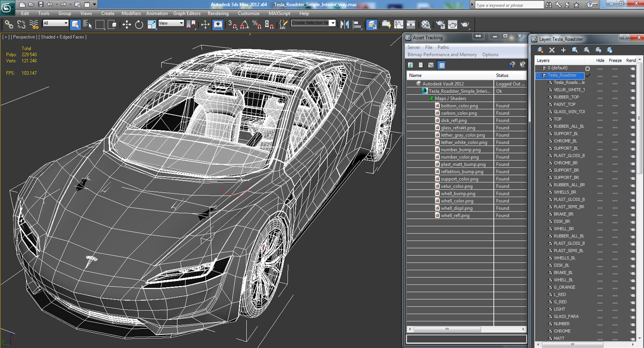Click the Freeze column header
Image resolution: width=644 pixels, height=348 pixels.
[x=615, y=60]
